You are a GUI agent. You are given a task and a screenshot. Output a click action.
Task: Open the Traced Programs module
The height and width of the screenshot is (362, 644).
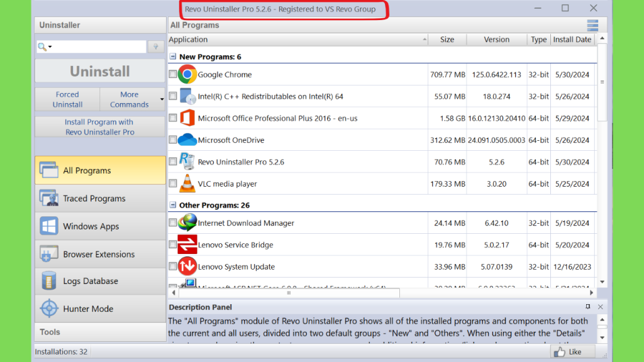(100, 198)
